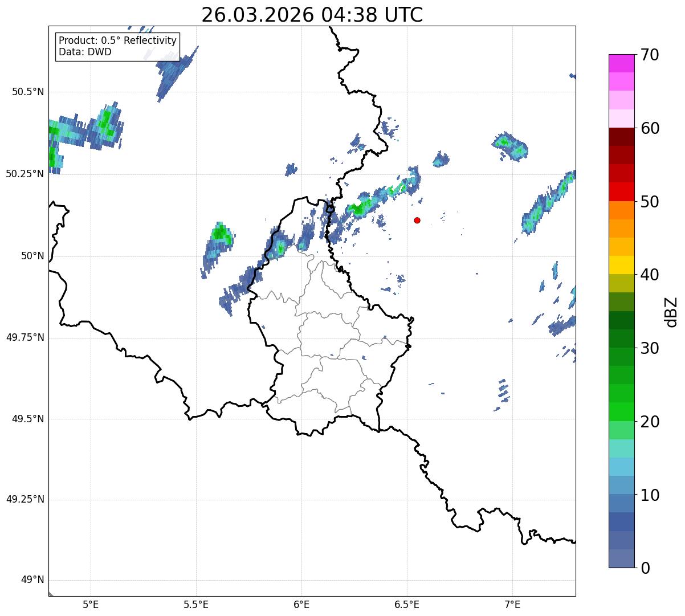Click the '5°E' longitude label
Image resolution: width=685 pixels, height=616 pixels.
[91, 604]
